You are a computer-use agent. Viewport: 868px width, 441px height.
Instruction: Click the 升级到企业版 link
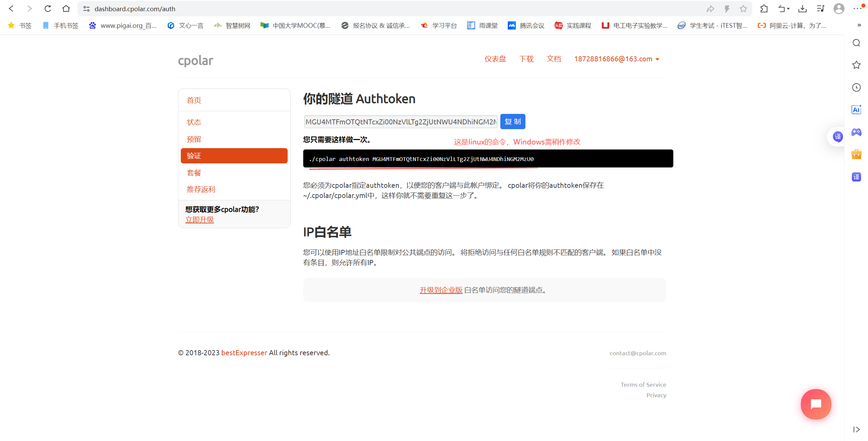[x=441, y=290]
